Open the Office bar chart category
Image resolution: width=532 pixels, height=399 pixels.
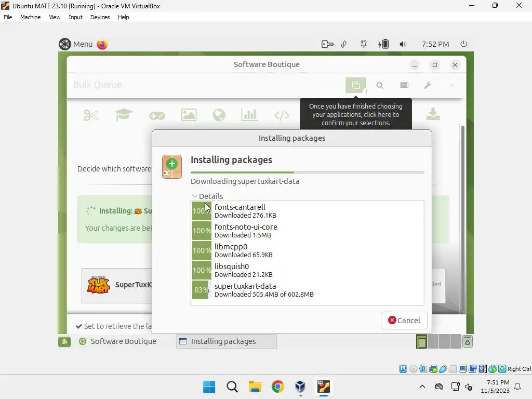point(249,115)
